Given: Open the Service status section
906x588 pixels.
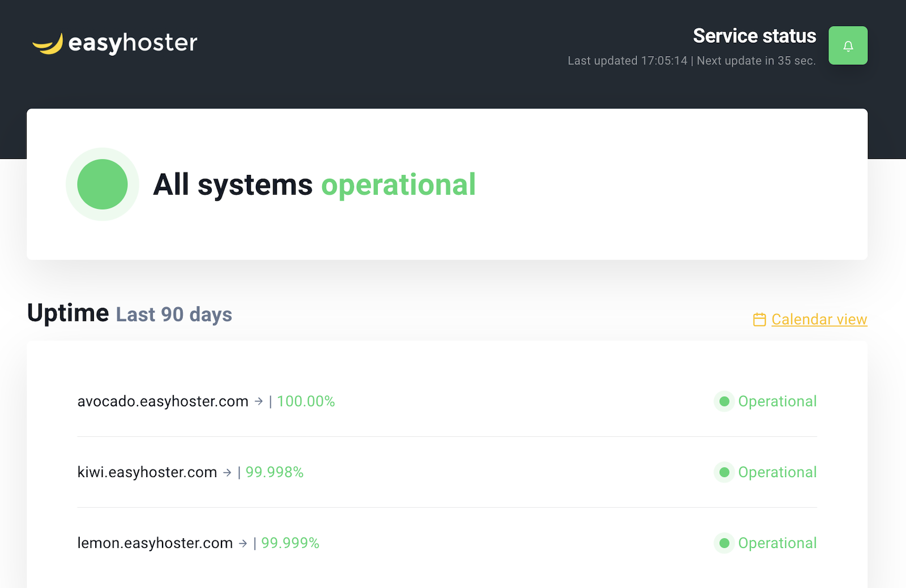Looking at the screenshot, I should point(754,36).
